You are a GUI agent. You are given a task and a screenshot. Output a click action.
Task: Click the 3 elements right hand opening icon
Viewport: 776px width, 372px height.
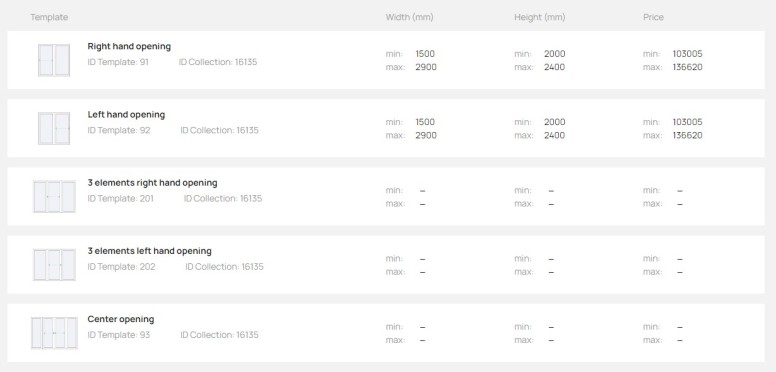54,197
